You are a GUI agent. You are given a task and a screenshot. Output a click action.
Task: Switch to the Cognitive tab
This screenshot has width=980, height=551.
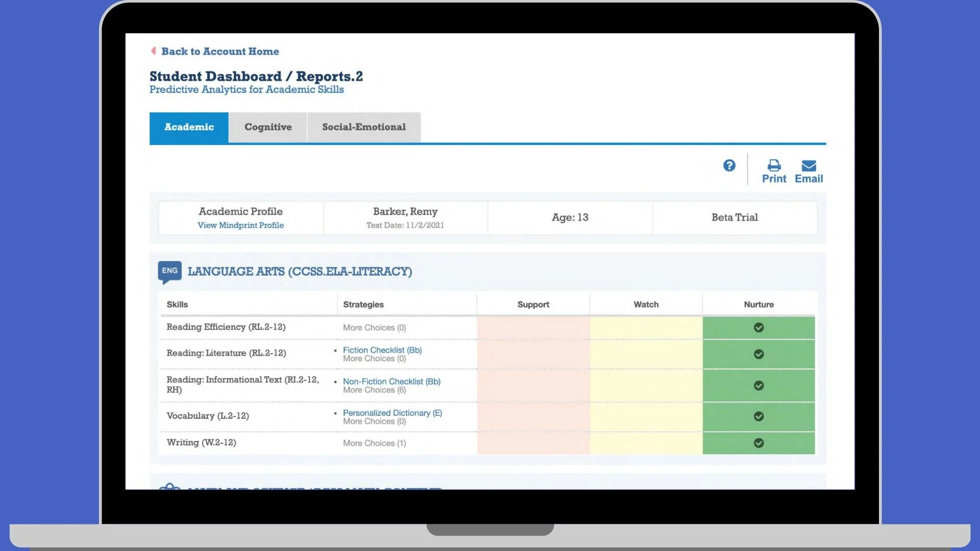click(x=268, y=127)
